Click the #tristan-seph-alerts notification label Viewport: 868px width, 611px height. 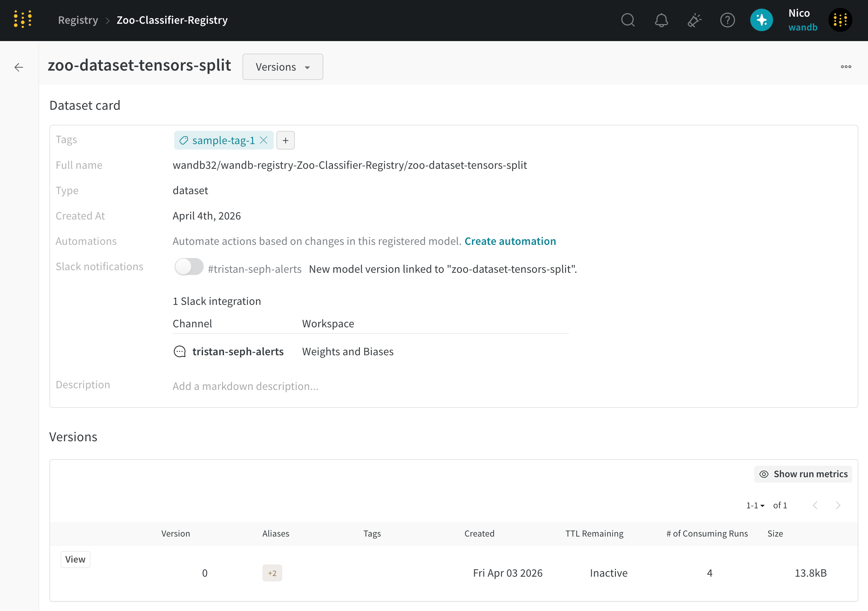(255, 269)
